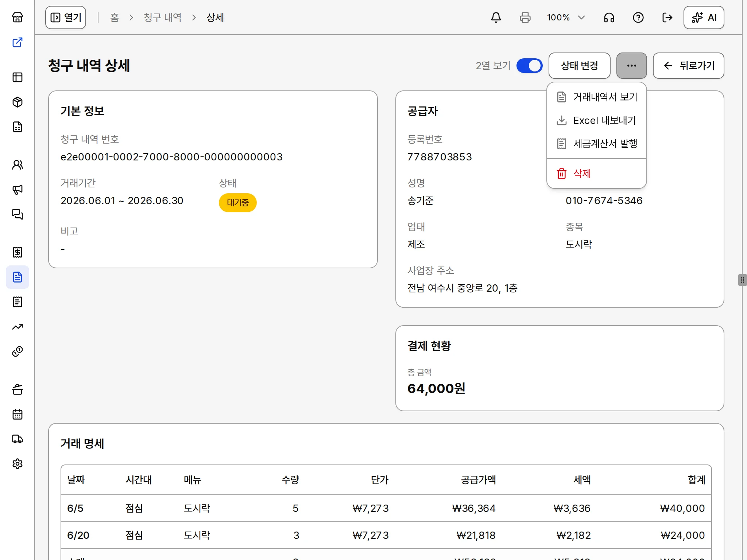747x560 pixels.
Task: Click the 날짜 column header
Action: pos(76,480)
